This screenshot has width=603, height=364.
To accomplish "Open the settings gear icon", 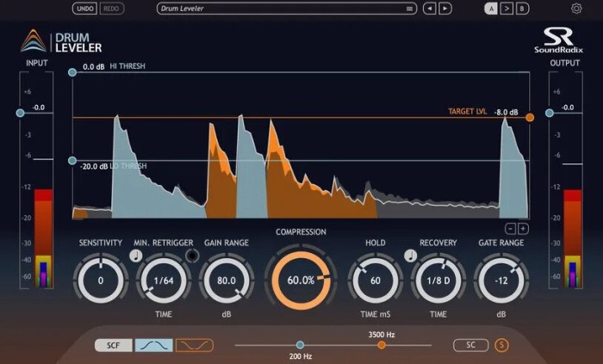I will (576, 9).
